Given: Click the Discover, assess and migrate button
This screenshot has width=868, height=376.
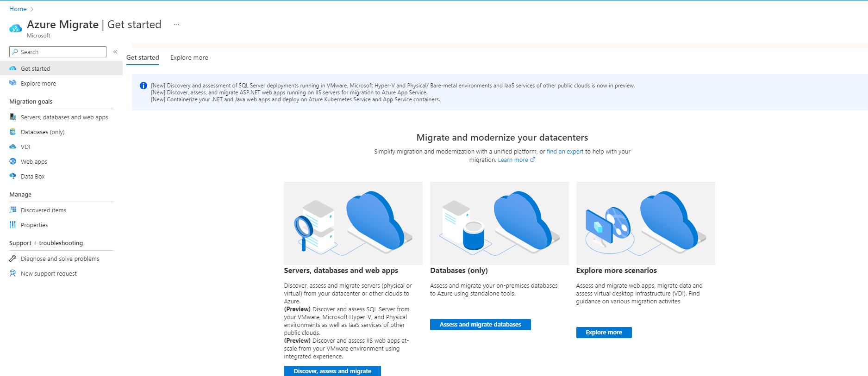Looking at the screenshot, I should [332, 371].
